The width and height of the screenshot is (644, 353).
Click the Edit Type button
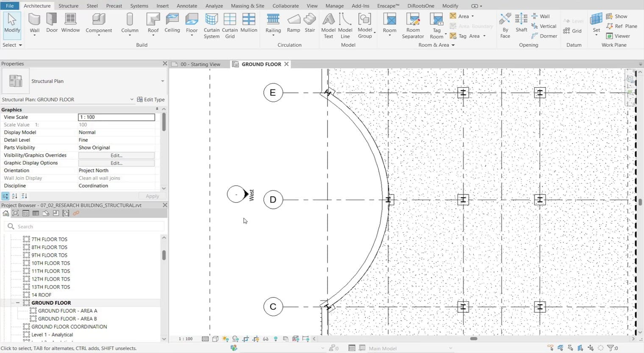pos(151,100)
